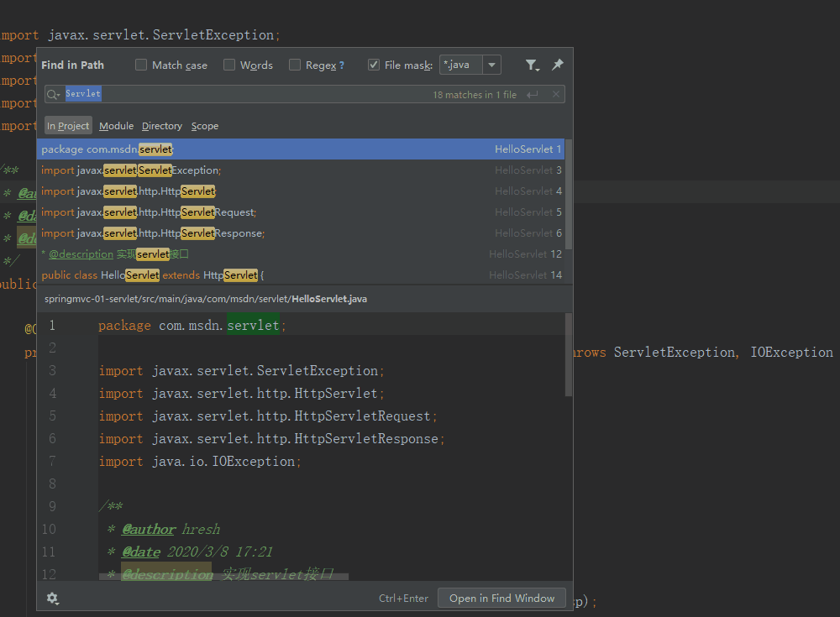This screenshot has width=840, height=617.
Task: Switch to the Directory scope tab
Action: pos(161,126)
